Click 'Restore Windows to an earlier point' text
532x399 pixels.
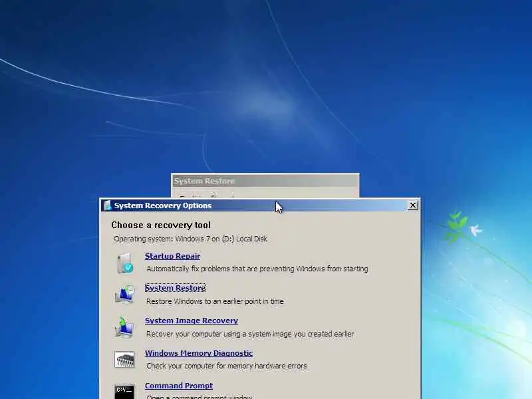(215, 301)
